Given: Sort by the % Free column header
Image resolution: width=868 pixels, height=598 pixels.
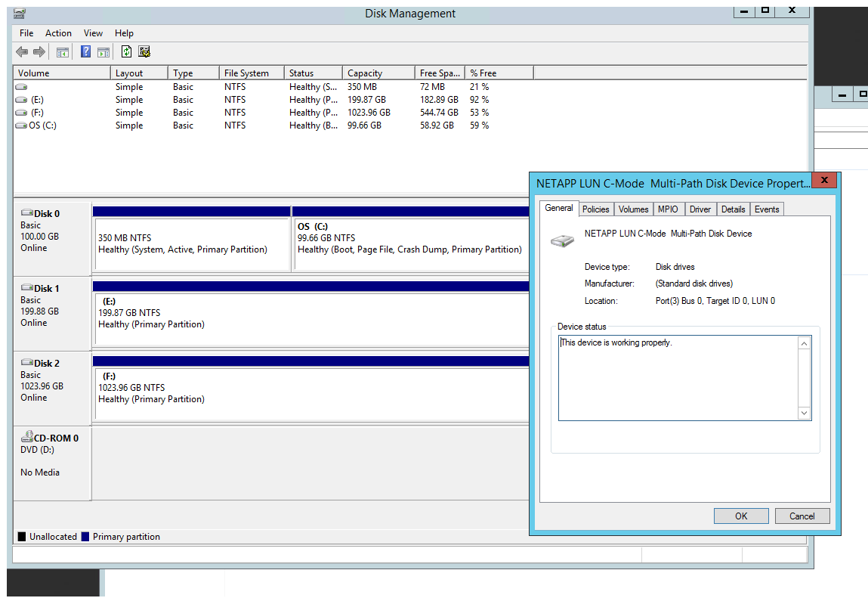Looking at the screenshot, I should 499,73.
